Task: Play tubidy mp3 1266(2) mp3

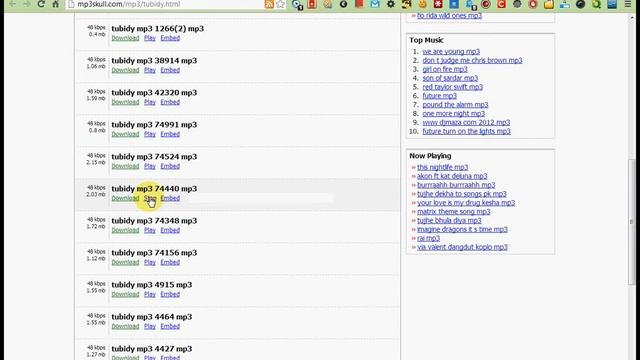Action: [150, 38]
